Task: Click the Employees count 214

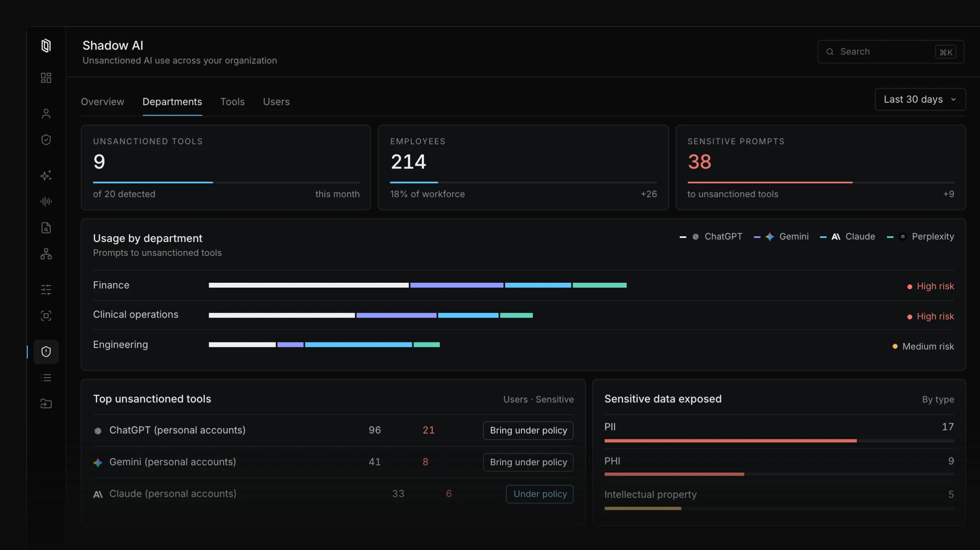Action: pyautogui.click(x=408, y=162)
